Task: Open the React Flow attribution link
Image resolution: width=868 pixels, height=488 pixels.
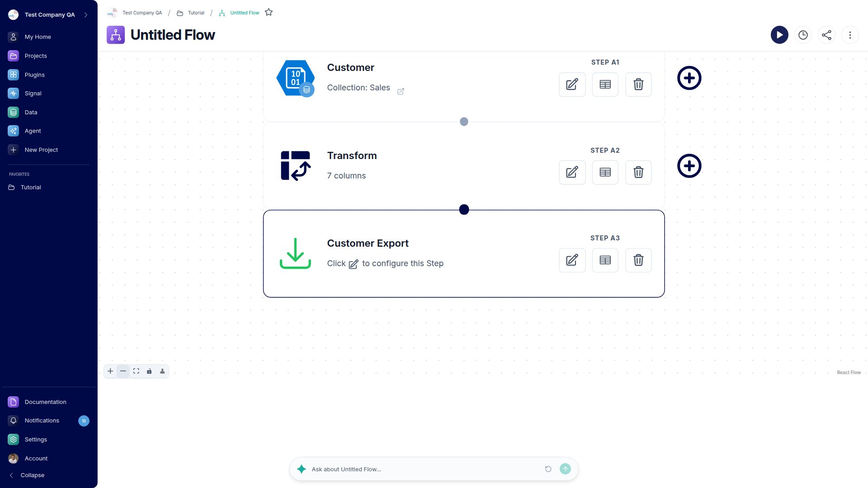Action: click(849, 373)
